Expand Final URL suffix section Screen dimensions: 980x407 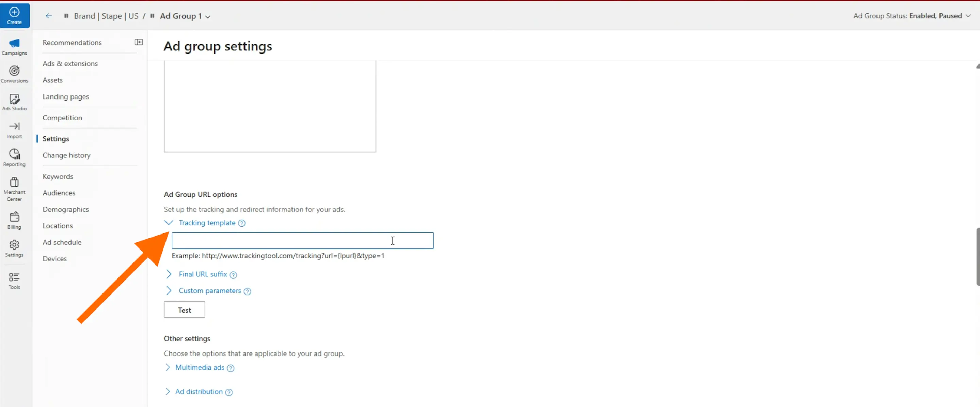[169, 274]
